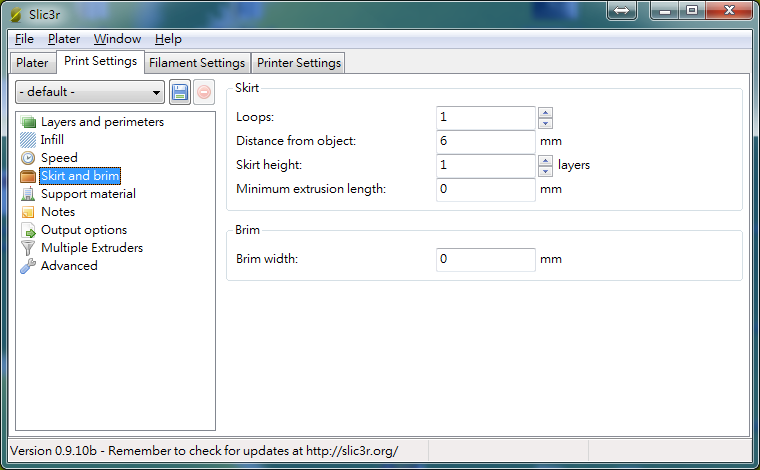Open the Advanced settings page
The height and width of the screenshot is (470, 760).
click(69, 266)
